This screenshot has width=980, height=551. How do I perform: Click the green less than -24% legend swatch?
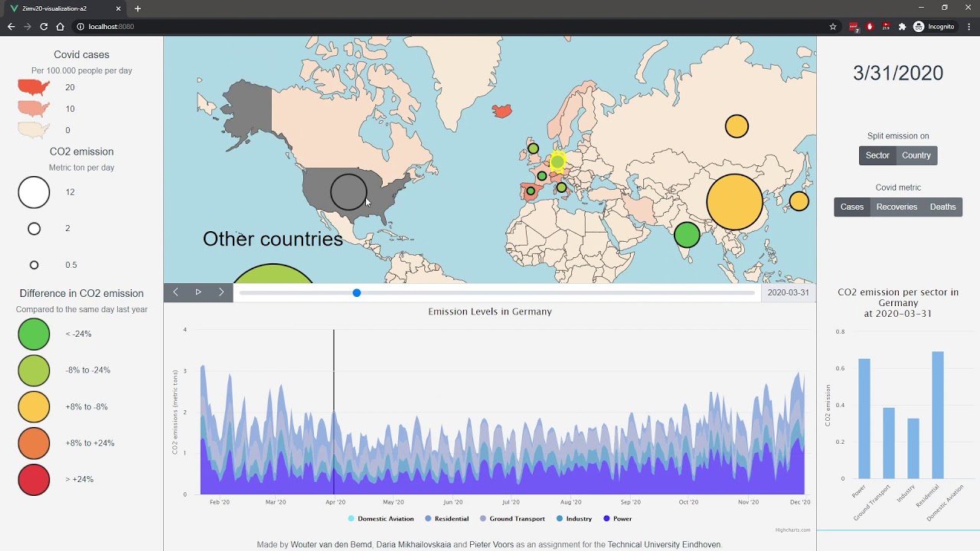34,334
